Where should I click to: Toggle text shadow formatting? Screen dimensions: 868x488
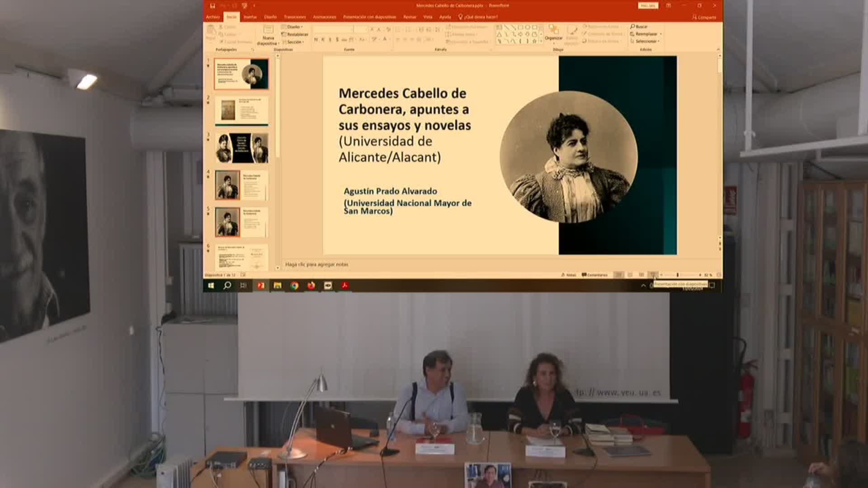coord(337,40)
